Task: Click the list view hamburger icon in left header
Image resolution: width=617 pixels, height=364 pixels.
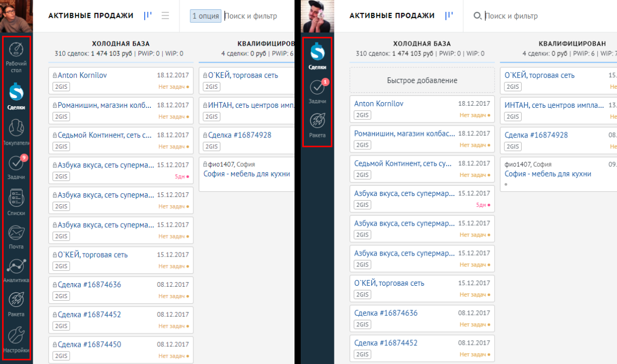Action: coord(165,16)
